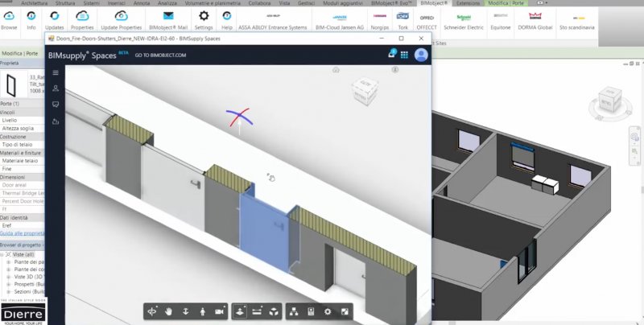Switch to Struttura ribbon tab
The image size is (644, 325).
(65, 3)
